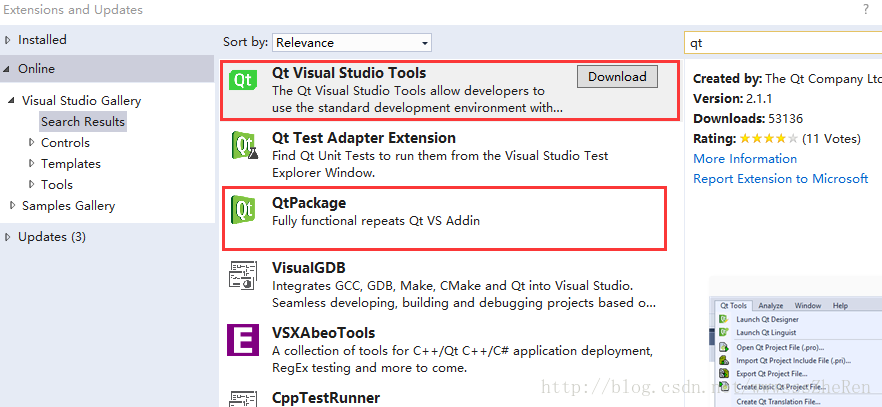
Task: Open Qt Tools menu in preview image
Action: (x=734, y=306)
